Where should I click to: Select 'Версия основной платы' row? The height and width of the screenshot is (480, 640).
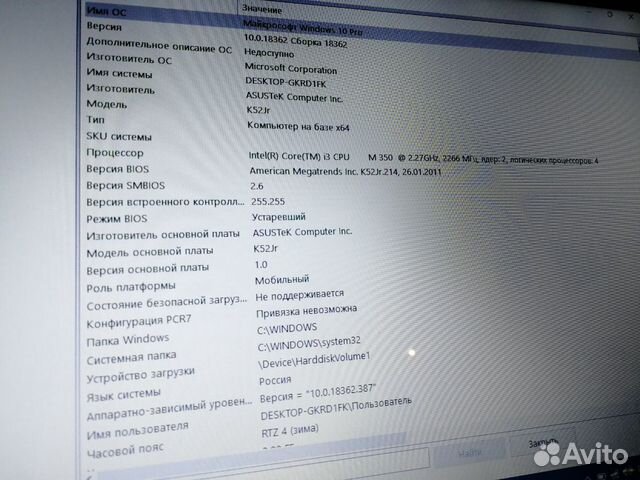[x=148, y=269]
